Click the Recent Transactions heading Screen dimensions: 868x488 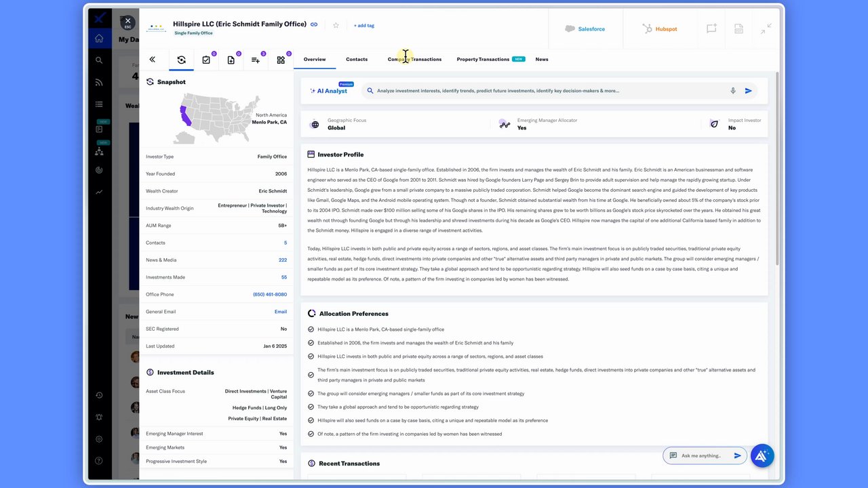[349, 464]
